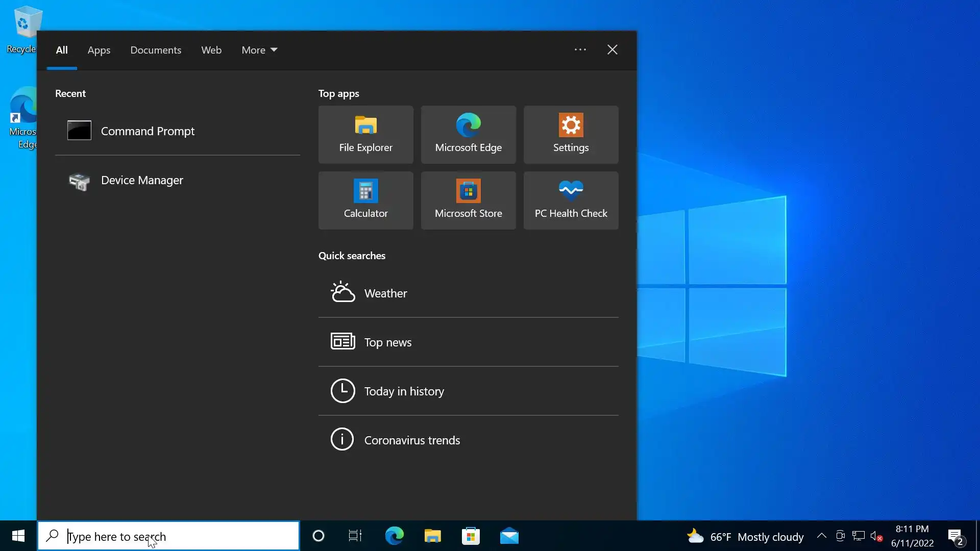The width and height of the screenshot is (980, 551).
Task: Open Task View on the taskbar
Action: point(355,536)
